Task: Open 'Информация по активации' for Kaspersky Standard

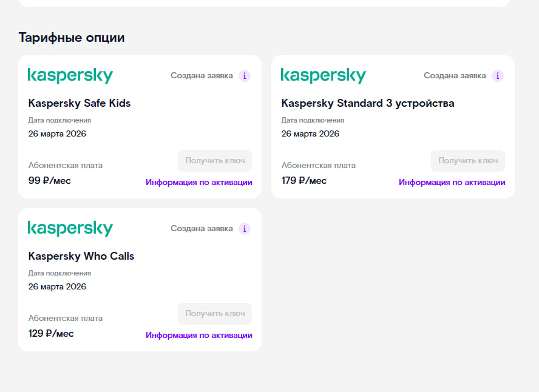Action: (x=452, y=182)
